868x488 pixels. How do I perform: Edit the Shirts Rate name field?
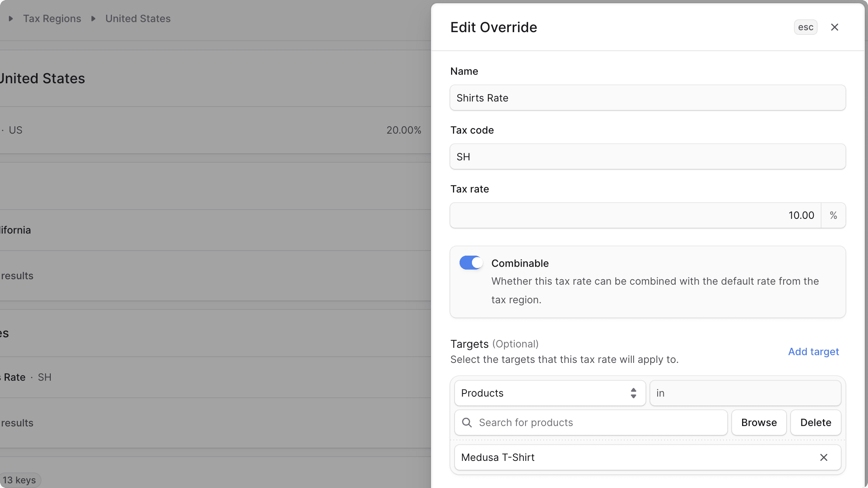[647, 98]
